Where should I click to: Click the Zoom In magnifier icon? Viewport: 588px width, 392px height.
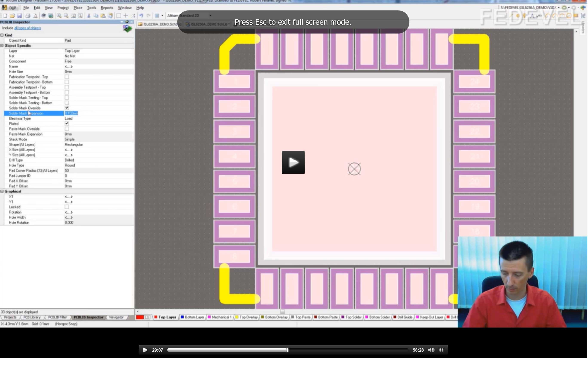point(59,16)
